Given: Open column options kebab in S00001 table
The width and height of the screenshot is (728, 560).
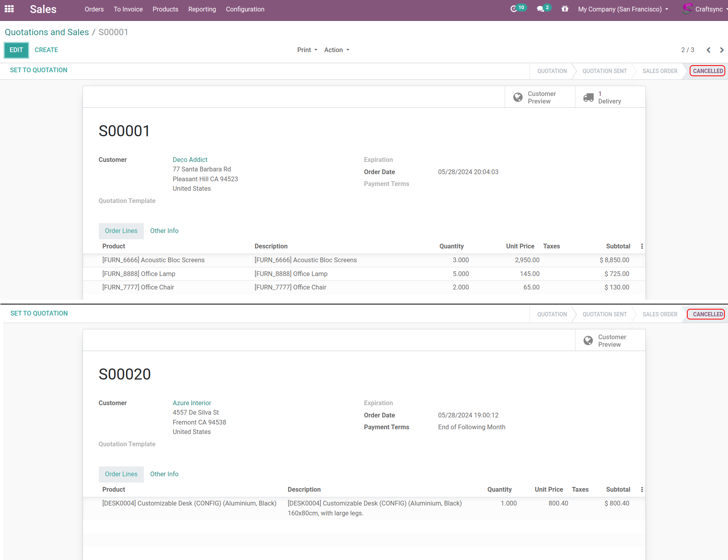Looking at the screenshot, I should click(641, 246).
